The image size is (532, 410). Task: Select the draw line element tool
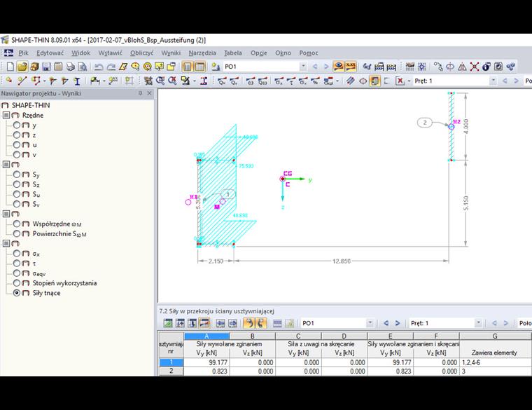22,81
